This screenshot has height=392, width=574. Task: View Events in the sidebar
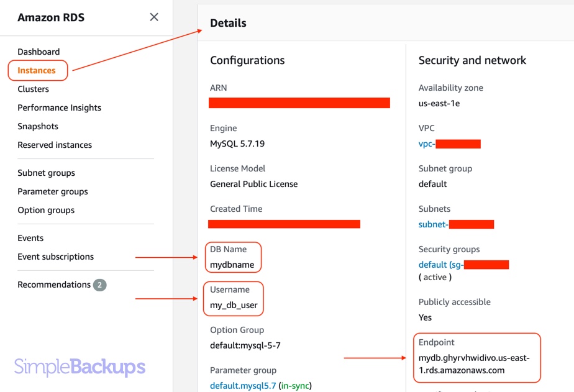[30, 239]
